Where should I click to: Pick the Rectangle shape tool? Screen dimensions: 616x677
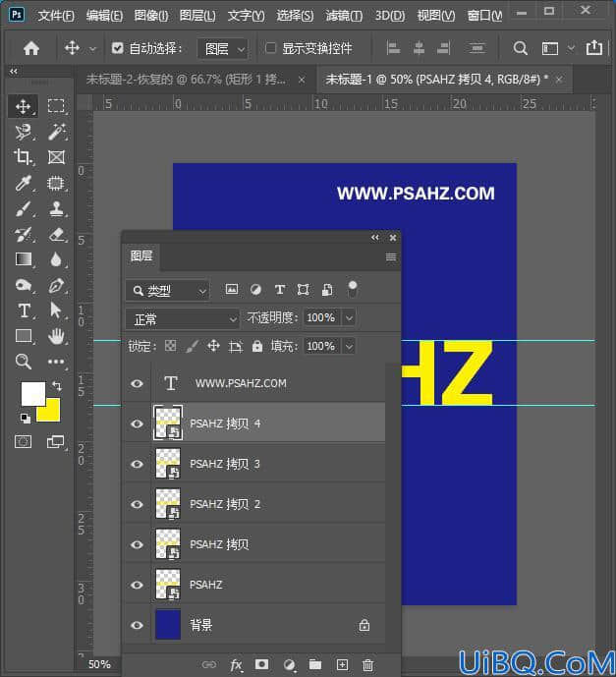(x=23, y=336)
